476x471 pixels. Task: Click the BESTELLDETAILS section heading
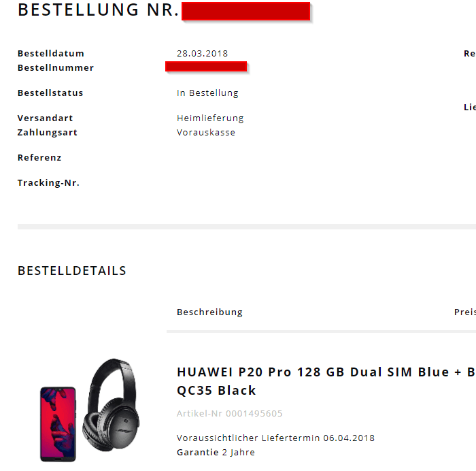tap(71, 271)
